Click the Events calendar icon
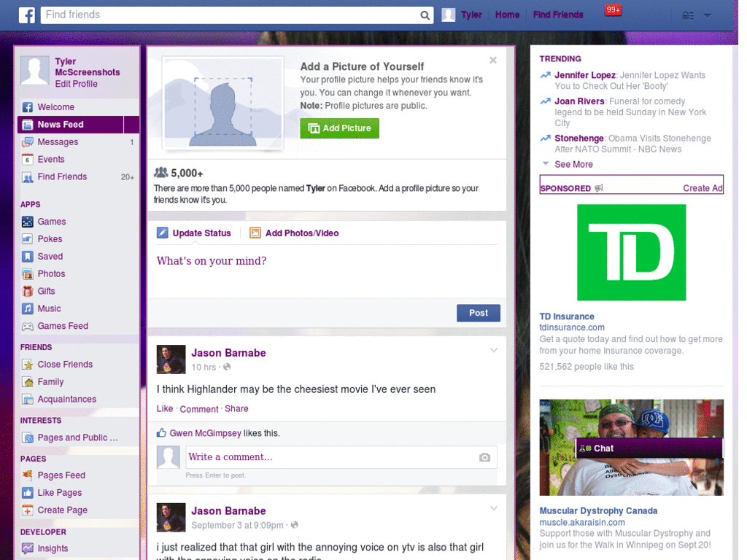 pyautogui.click(x=28, y=159)
